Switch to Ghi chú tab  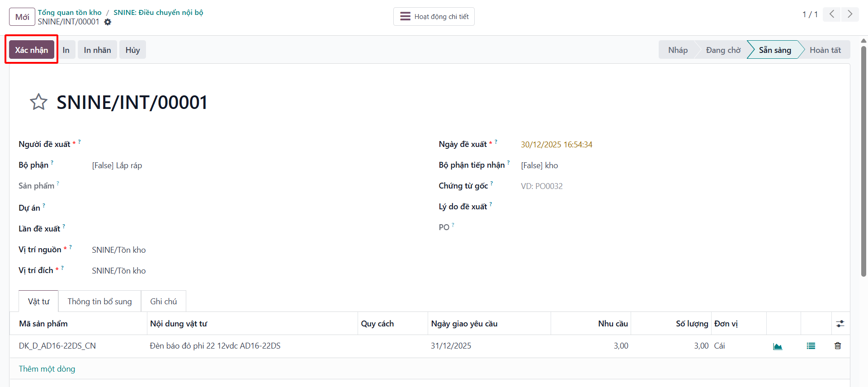point(163,301)
